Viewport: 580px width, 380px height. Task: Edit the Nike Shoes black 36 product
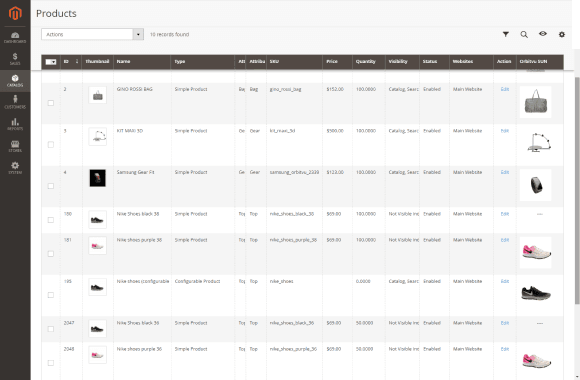(505, 323)
